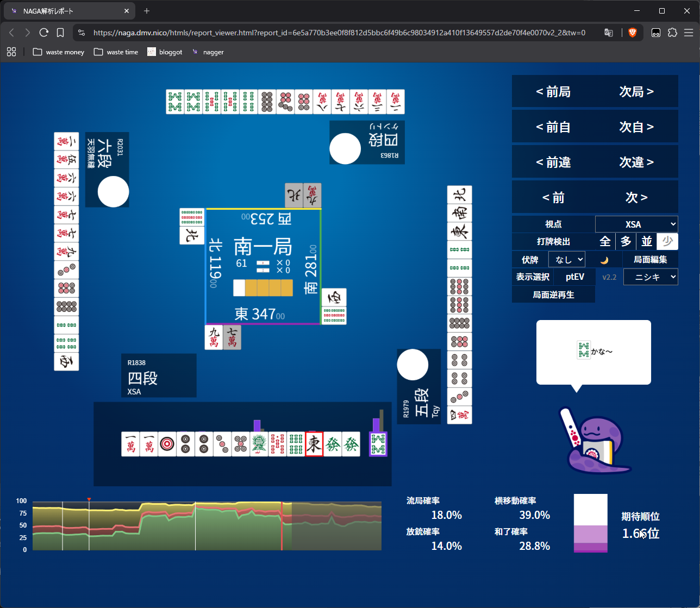Step forward one move with 次 >
Image resolution: width=700 pixels, height=608 pixels.
pos(636,197)
